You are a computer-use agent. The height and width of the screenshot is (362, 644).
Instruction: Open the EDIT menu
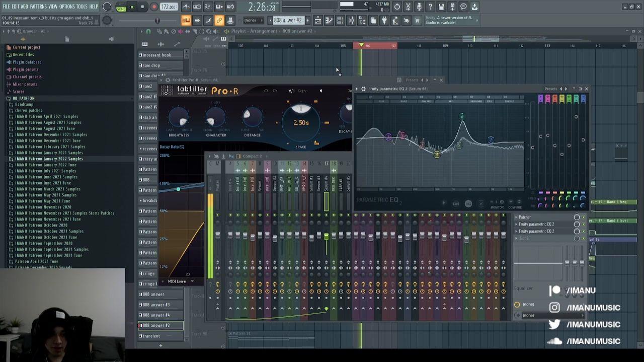16,7
